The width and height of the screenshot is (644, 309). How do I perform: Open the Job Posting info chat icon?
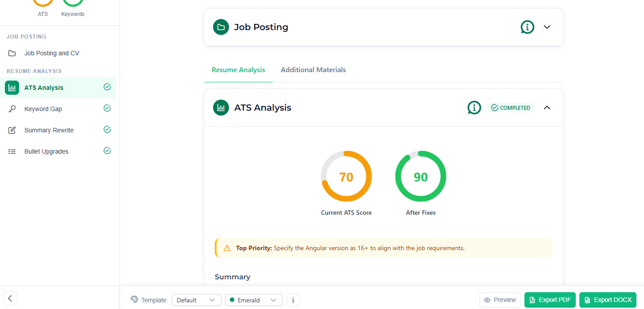coord(527,27)
